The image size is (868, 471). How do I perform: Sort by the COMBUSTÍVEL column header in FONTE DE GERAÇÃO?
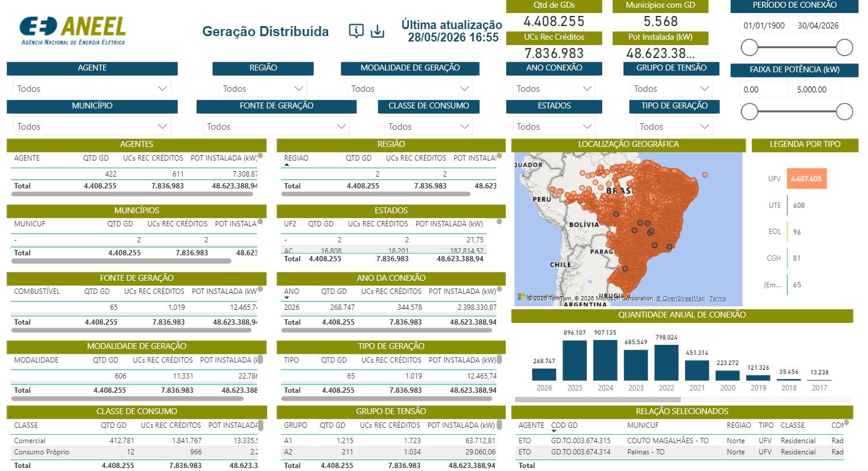click(x=37, y=291)
